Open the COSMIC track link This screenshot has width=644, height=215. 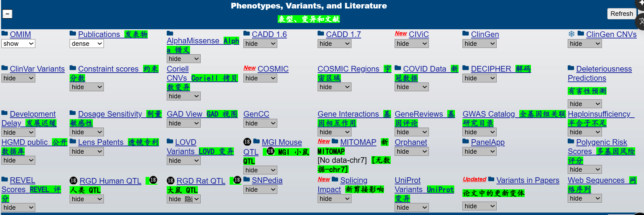(273, 69)
